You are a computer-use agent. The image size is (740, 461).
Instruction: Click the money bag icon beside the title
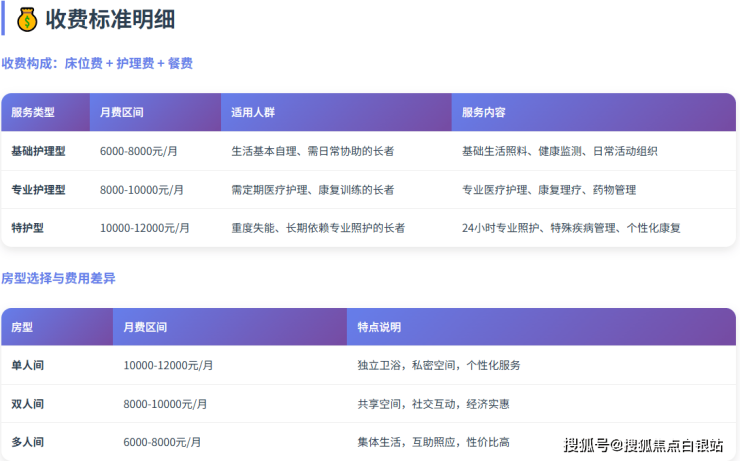[27, 18]
